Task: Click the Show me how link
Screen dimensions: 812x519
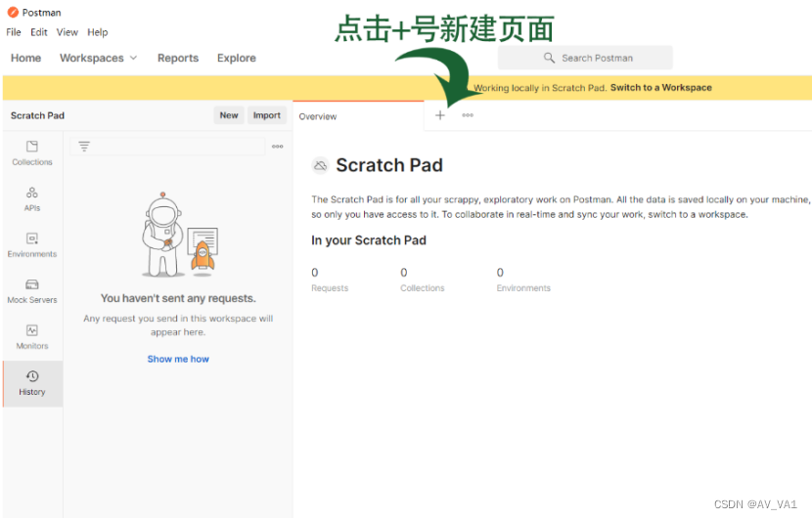Action: pos(178,359)
